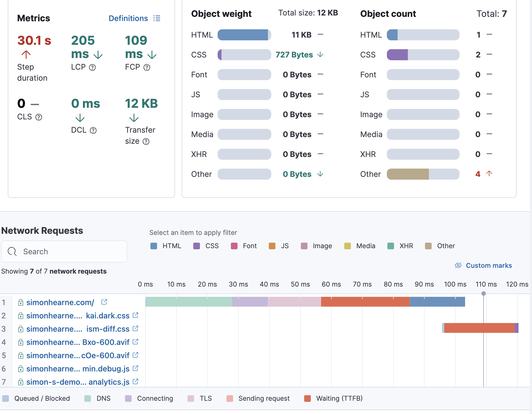Click the LCP help icon
The image size is (532, 414).
[92, 67]
